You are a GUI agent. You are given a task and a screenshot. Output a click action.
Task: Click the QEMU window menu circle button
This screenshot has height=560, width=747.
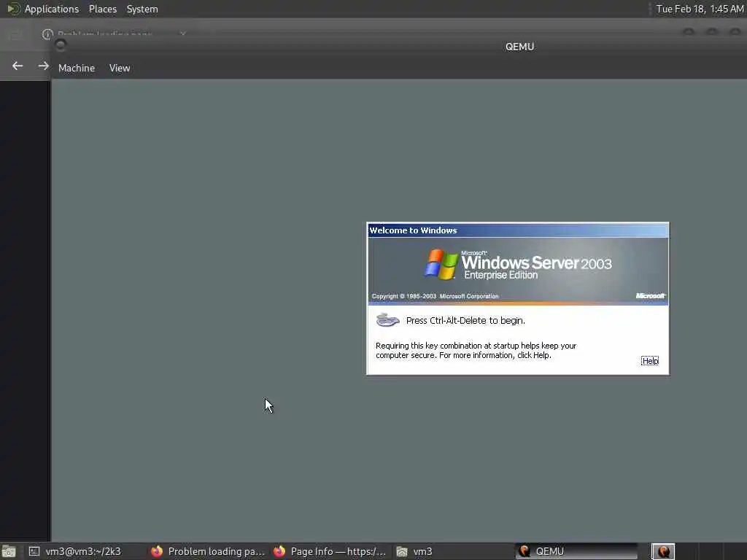pos(61,45)
